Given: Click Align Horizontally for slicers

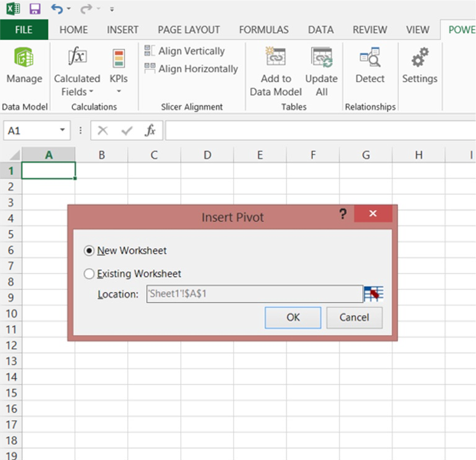Looking at the screenshot, I should 191,69.
